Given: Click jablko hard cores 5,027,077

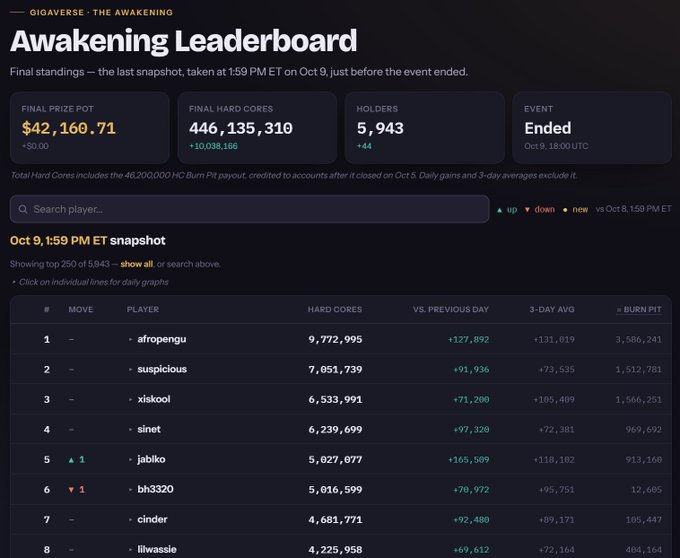Looking at the screenshot, I should point(335,460).
